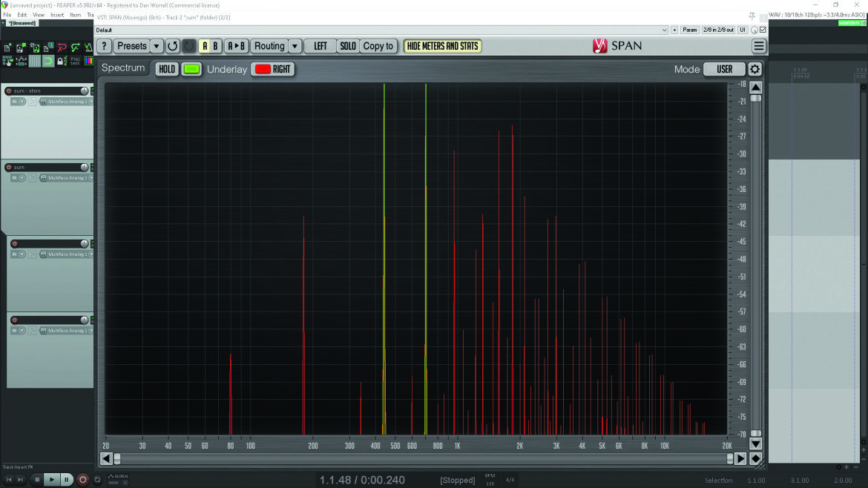Screen dimensions: 868x488
Task: Click the transport Play button
Action: [x=51, y=480]
